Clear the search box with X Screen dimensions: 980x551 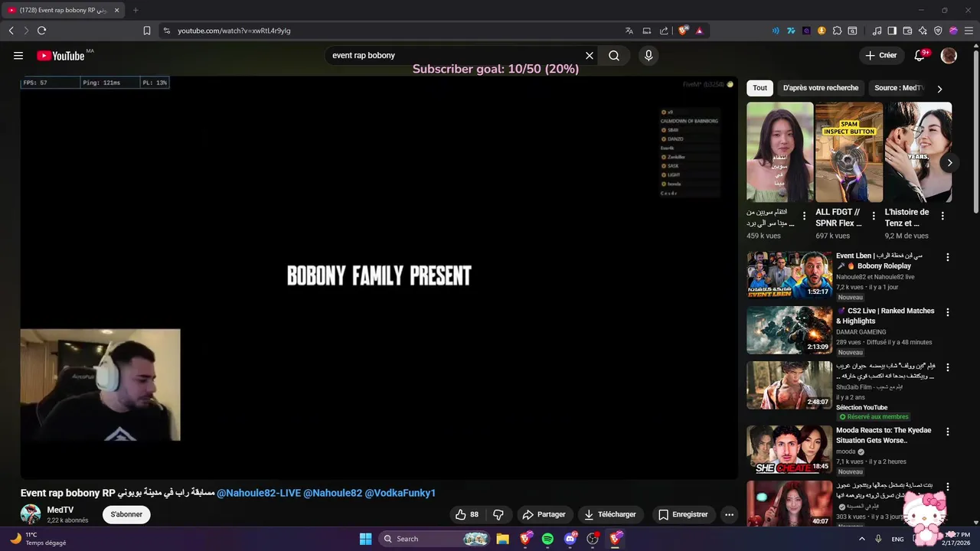click(590, 55)
